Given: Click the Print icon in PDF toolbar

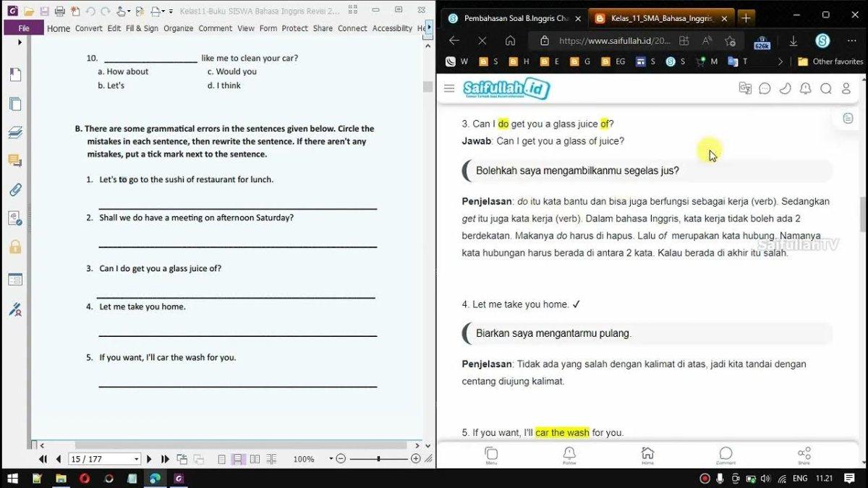Looking at the screenshot, I should point(60,12).
